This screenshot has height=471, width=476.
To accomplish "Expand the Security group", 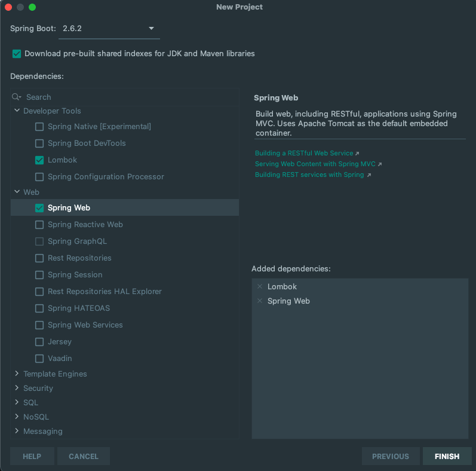I will 17,387.
